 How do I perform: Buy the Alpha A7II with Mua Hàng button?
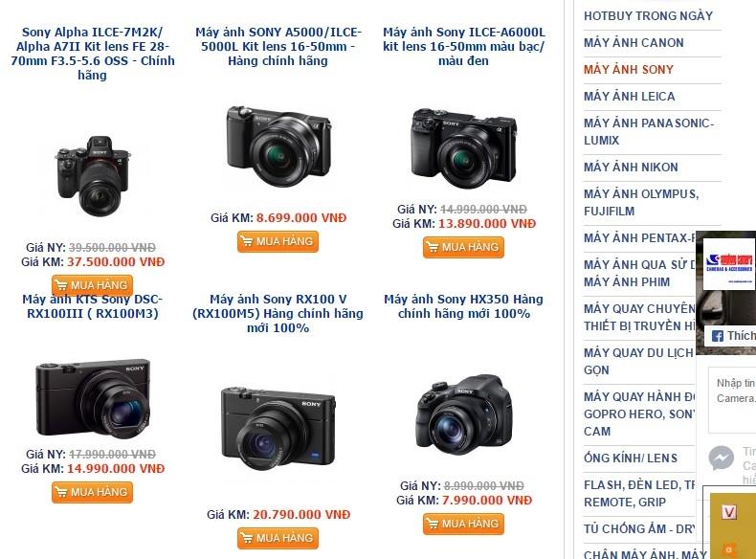[x=92, y=284]
